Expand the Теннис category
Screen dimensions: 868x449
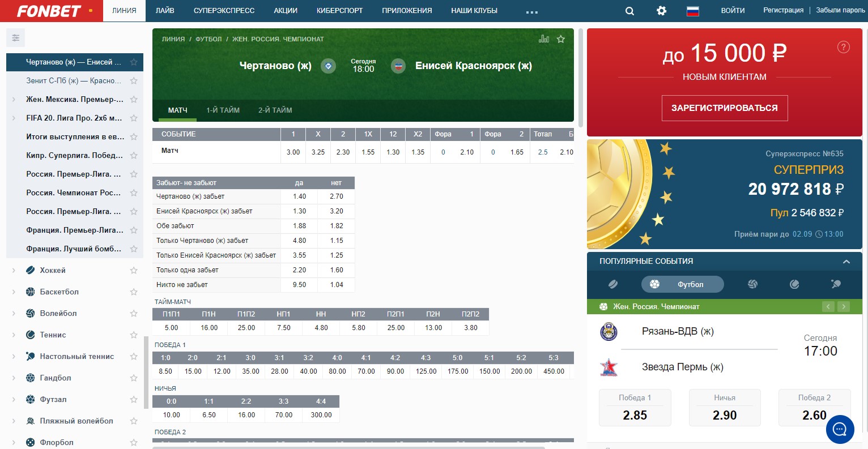[14, 335]
